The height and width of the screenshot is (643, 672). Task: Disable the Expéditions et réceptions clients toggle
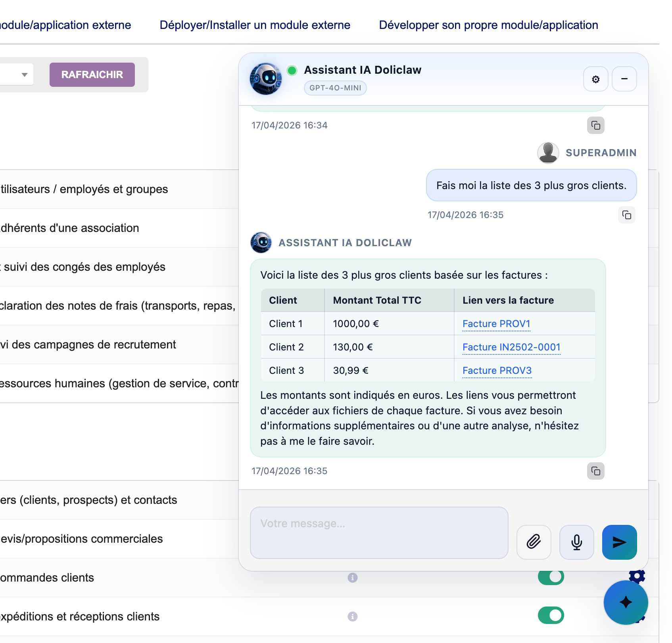tap(551, 615)
